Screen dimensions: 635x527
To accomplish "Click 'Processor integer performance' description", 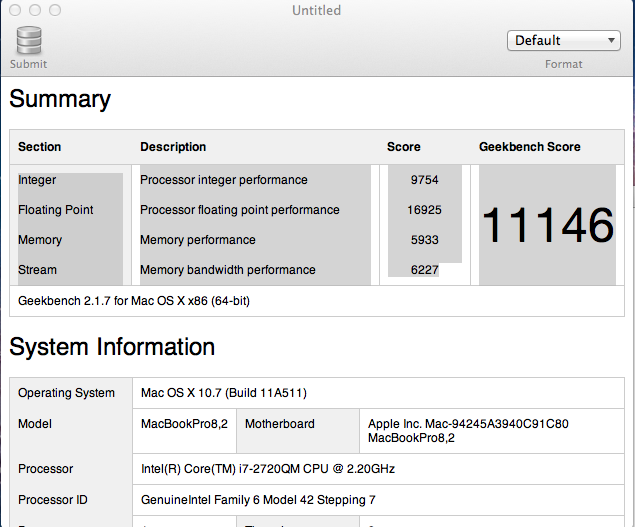I will pyautogui.click(x=224, y=180).
